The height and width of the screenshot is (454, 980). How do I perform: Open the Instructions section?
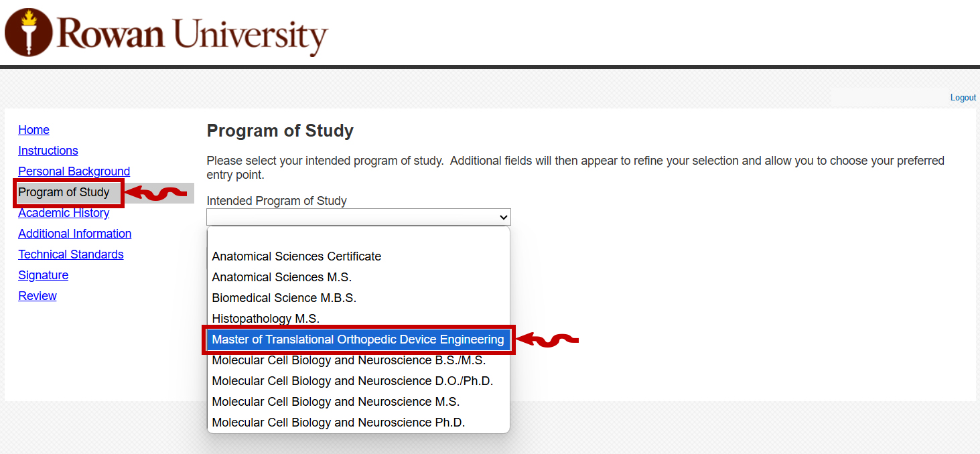tap(48, 151)
